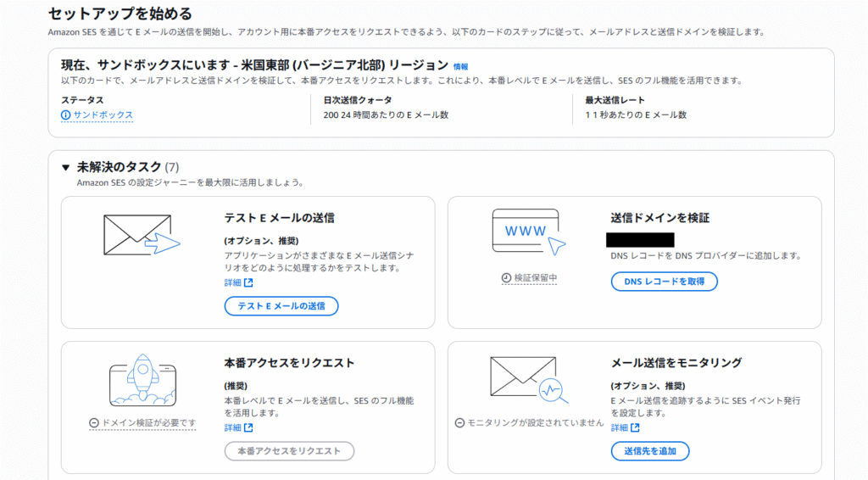Open 詳細 link in メール送信をモニタリング card
This screenshot has height=480, width=868.
(x=620, y=427)
